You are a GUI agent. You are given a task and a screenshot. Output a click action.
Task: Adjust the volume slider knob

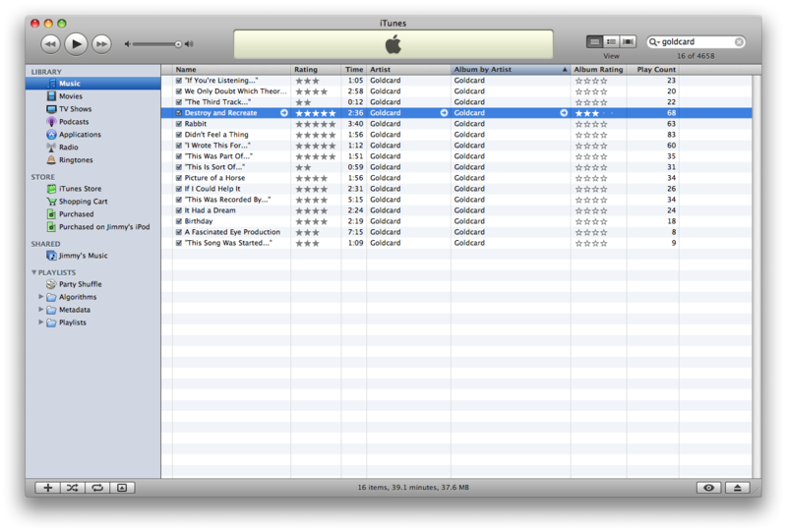[178, 44]
